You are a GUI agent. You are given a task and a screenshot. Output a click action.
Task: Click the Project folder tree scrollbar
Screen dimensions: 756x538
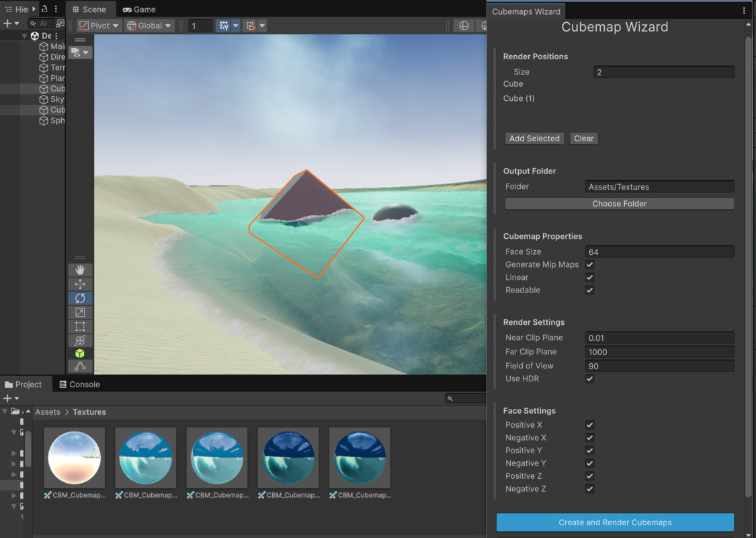(x=28, y=449)
